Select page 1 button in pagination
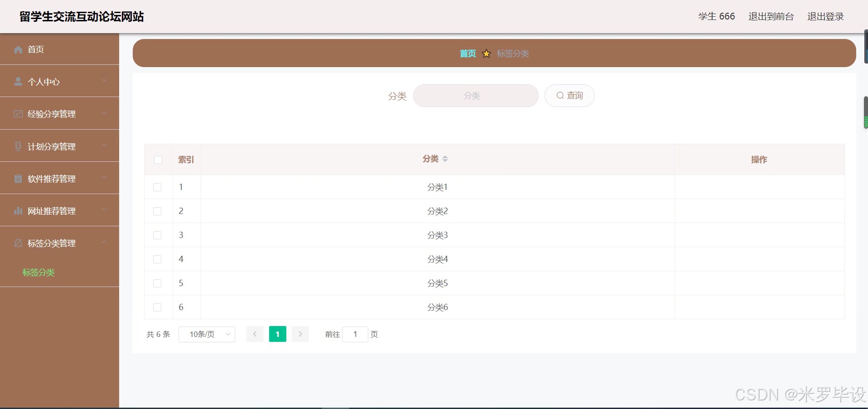The image size is (868, 409). click(278, 334)
